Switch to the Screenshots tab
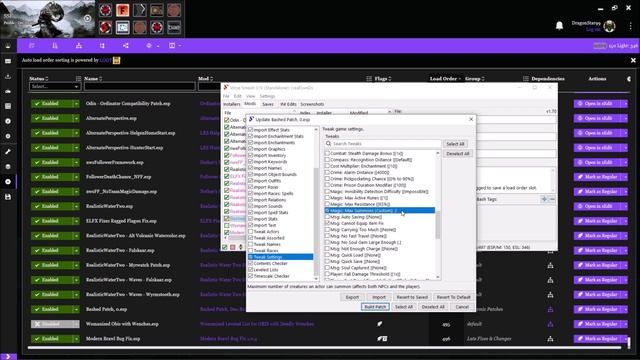 coord(312,104)
